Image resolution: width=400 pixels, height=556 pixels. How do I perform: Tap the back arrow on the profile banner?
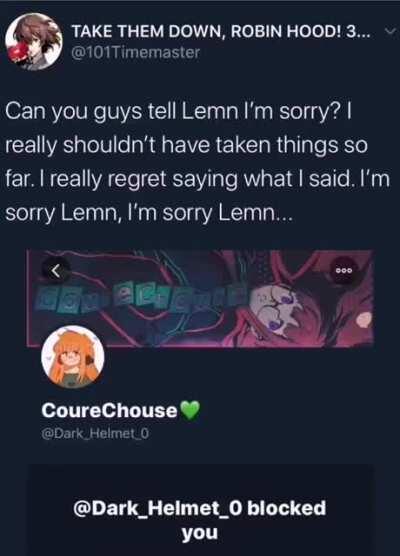[56, 271]
